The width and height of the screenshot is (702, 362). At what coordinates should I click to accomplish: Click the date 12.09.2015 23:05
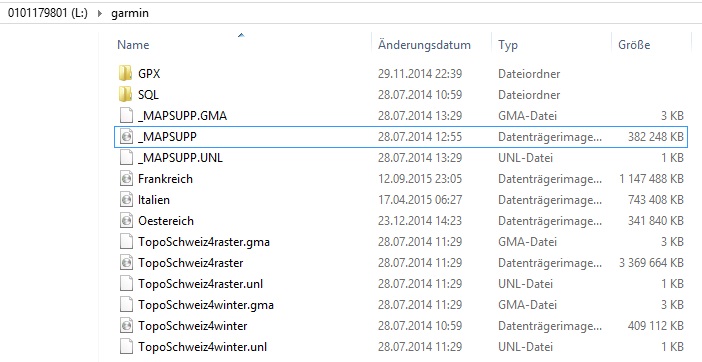click(x=420, y=179)
